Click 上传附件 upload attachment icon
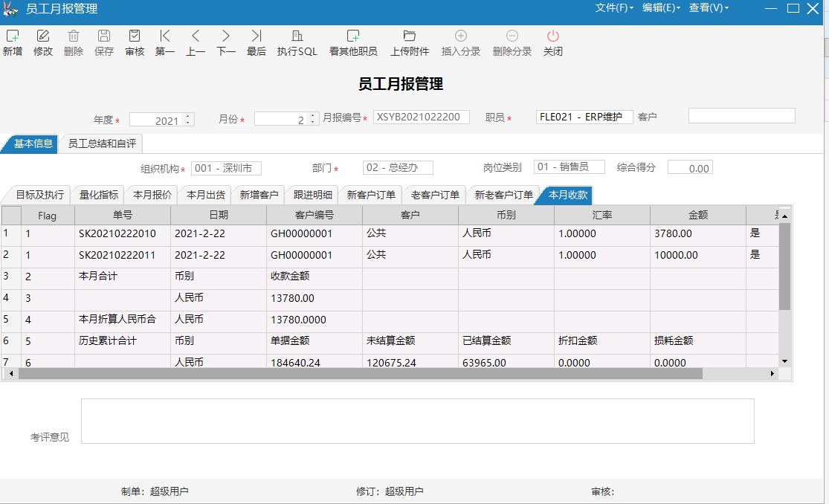Viewport: 829px width, 504px height. [410, 36]
